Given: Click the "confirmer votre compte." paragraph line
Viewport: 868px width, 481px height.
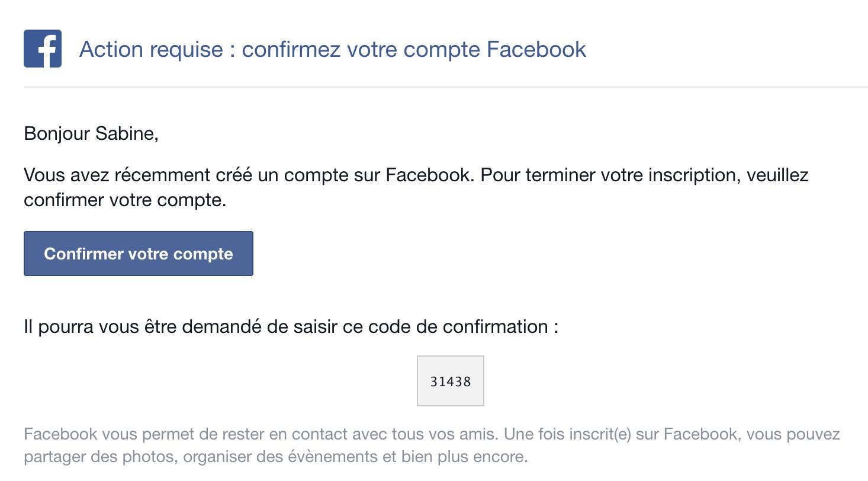Looking at the screenshot, I should pos(125,200).
